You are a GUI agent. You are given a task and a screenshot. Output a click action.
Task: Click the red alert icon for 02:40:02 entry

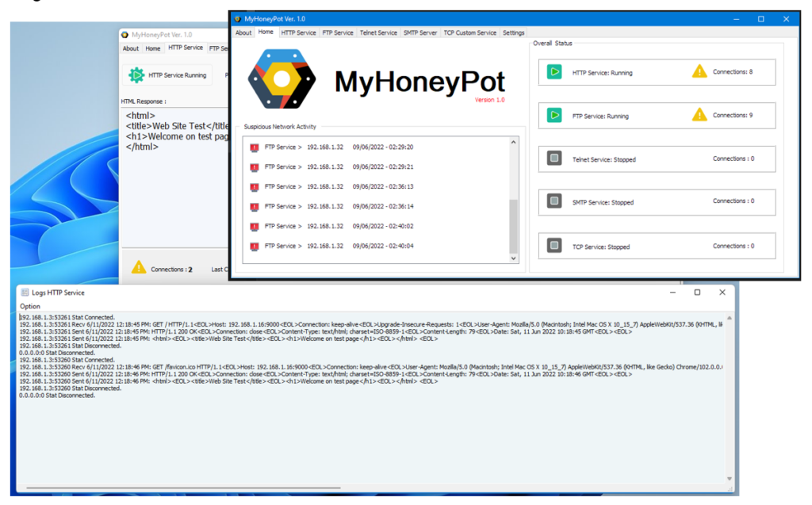point(255,227)
